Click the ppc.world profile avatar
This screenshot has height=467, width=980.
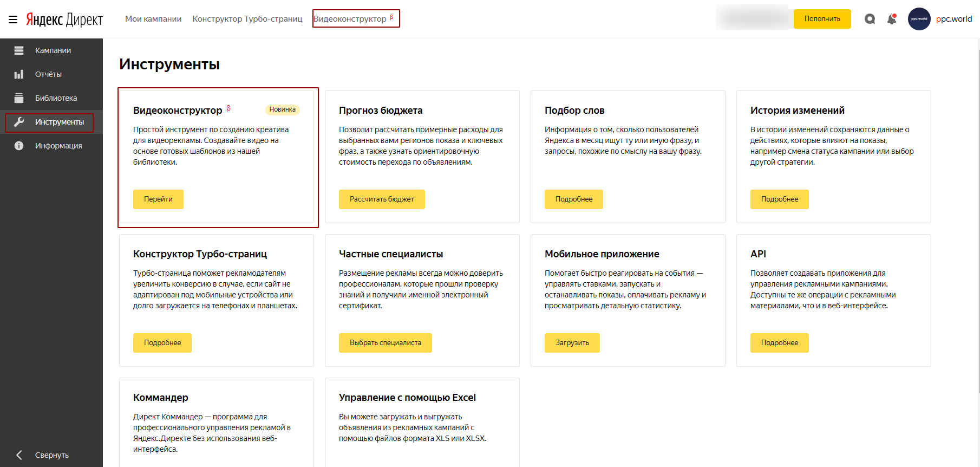pos(919,19)
